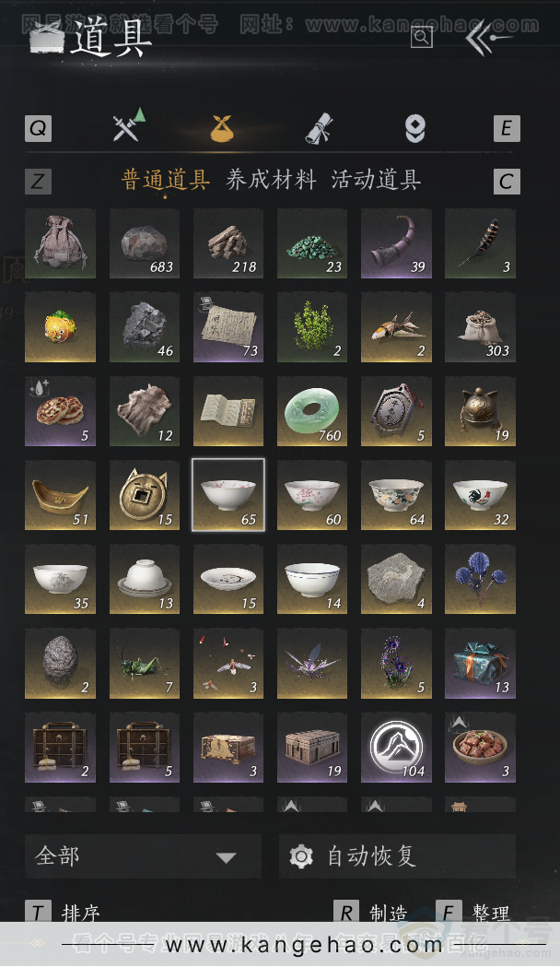560x967 pixels.
Task: Select the golden pouch items category
Action: [222, 127]
